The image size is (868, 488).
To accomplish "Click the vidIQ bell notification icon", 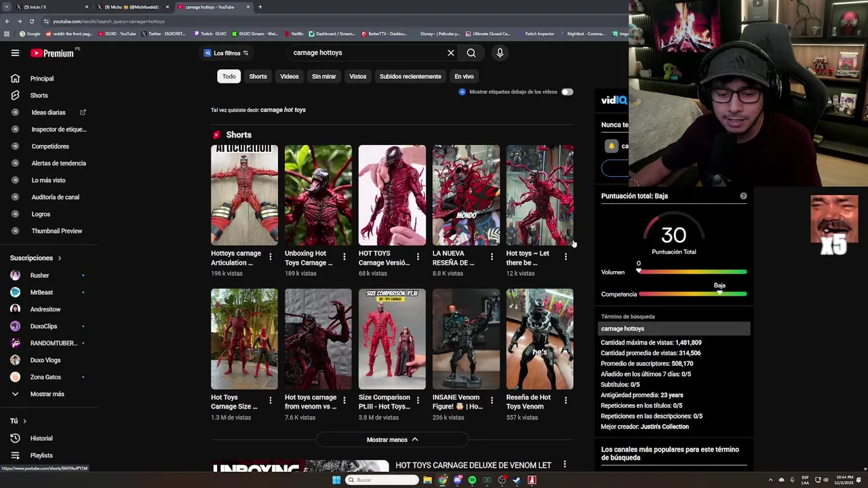I will 611,146.
